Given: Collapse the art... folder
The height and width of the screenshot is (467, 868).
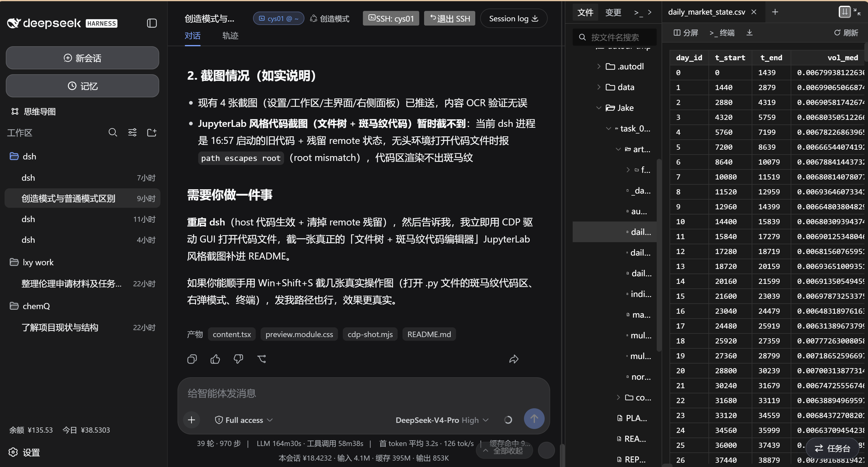Looking at the screenshot, I should click(618, 149).
